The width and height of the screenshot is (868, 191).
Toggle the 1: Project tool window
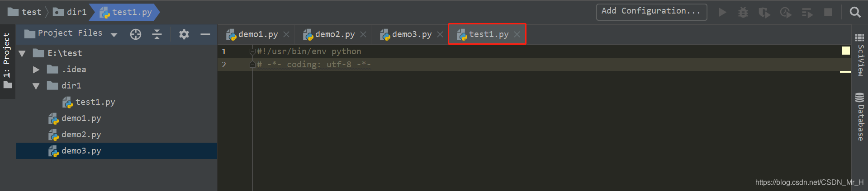click(x=7, y=61)
